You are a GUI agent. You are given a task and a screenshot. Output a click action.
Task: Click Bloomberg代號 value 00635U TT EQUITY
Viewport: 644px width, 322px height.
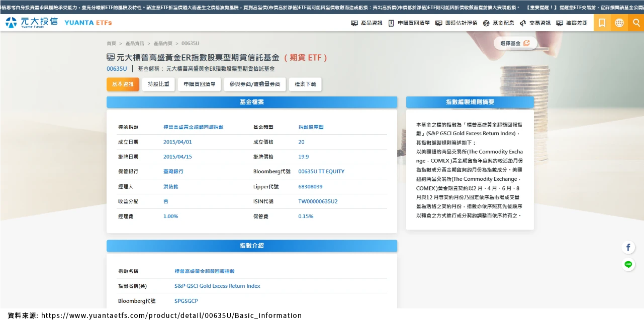pos(321,172)
